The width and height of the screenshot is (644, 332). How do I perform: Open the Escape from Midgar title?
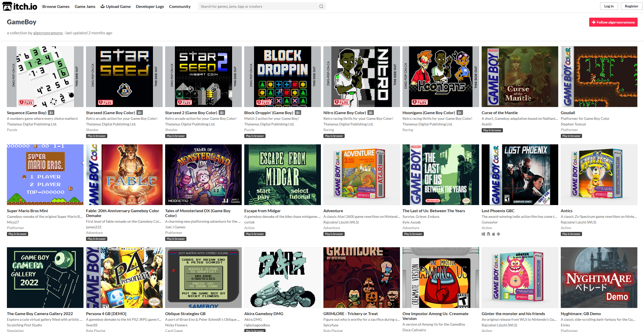click(x=262, y=211)
